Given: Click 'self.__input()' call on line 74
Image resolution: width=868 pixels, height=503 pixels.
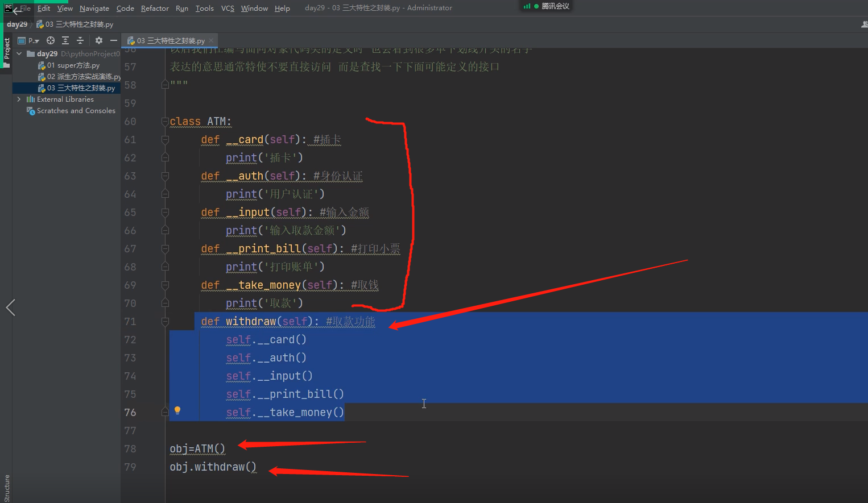Looking at the screenshot, I should 269,376.
